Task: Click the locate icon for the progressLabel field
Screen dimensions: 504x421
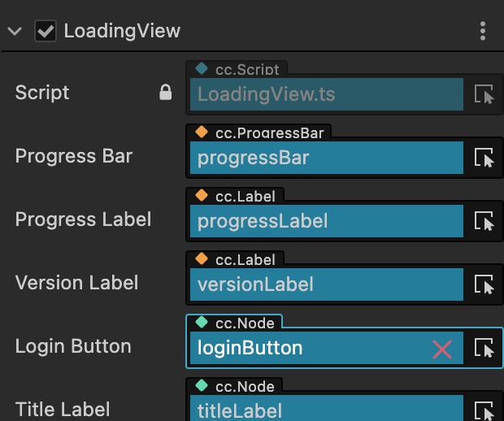Action: [x=484, y=221]
